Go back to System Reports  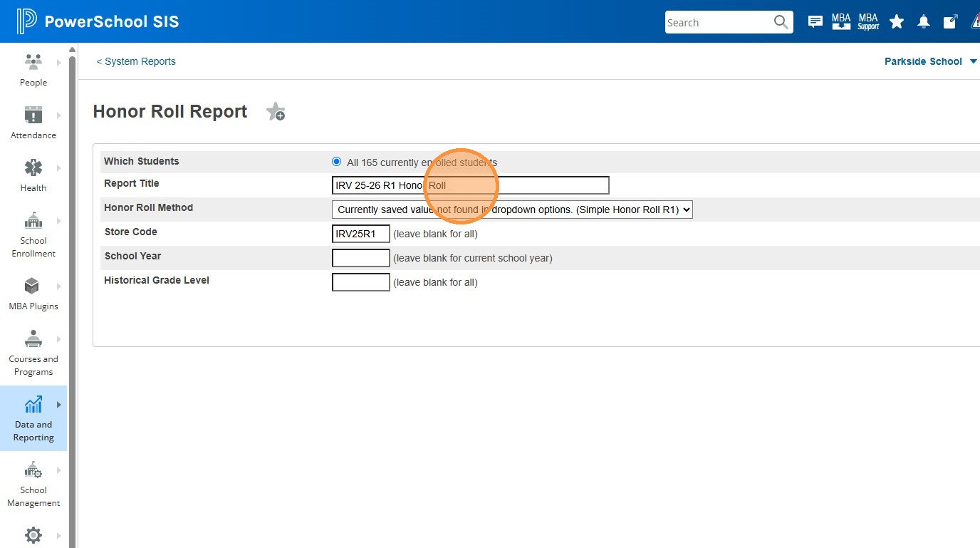(136, 61)
